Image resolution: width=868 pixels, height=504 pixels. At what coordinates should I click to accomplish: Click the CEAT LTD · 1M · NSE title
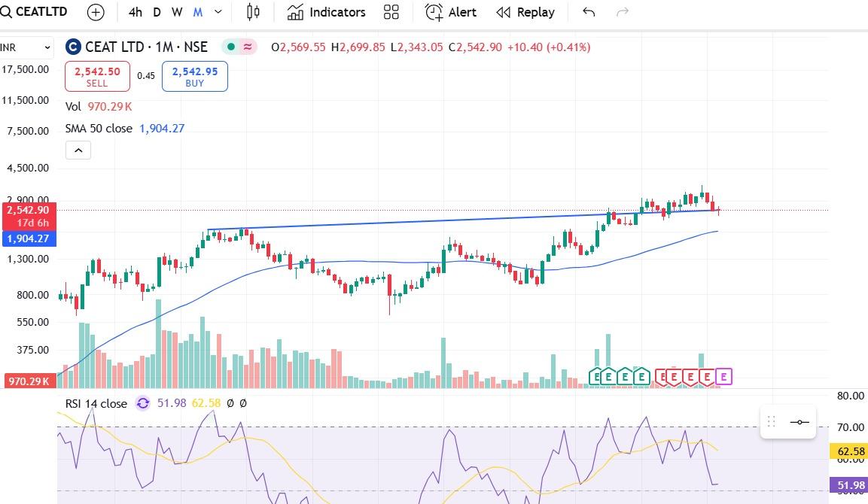(x=146, y=47)
